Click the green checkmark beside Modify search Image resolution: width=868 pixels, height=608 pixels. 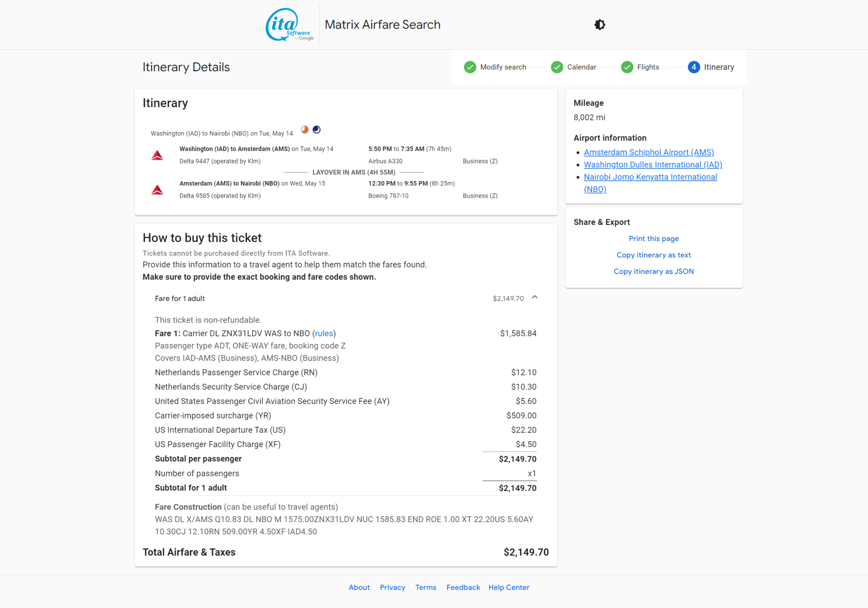[x=470, y=67]
